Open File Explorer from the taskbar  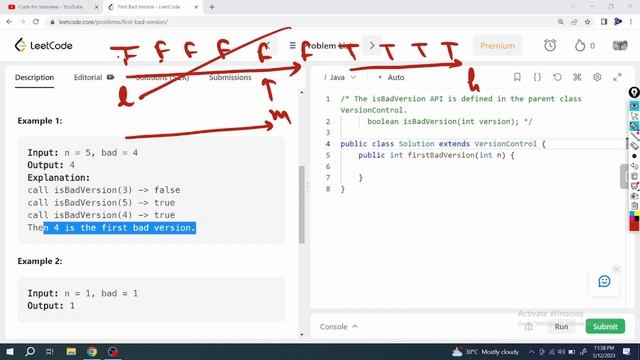tap(71, 351)
